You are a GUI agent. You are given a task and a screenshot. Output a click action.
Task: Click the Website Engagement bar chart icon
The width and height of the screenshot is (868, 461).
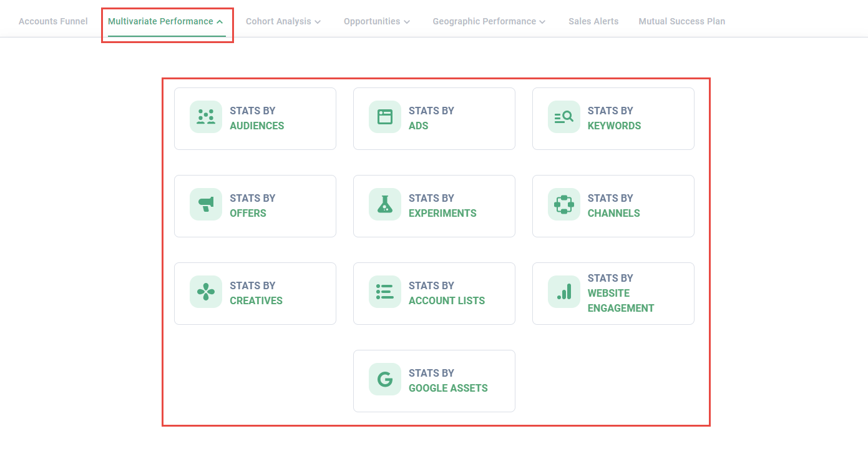[563, 292]
